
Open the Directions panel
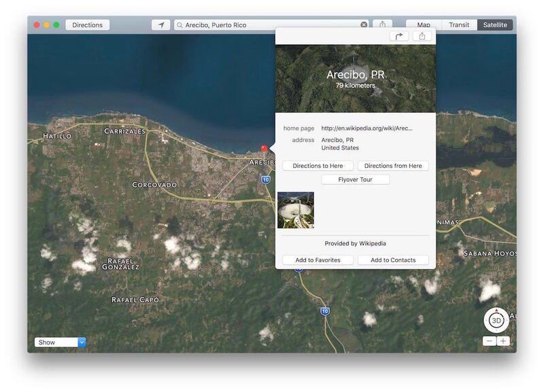pos(87,25)
